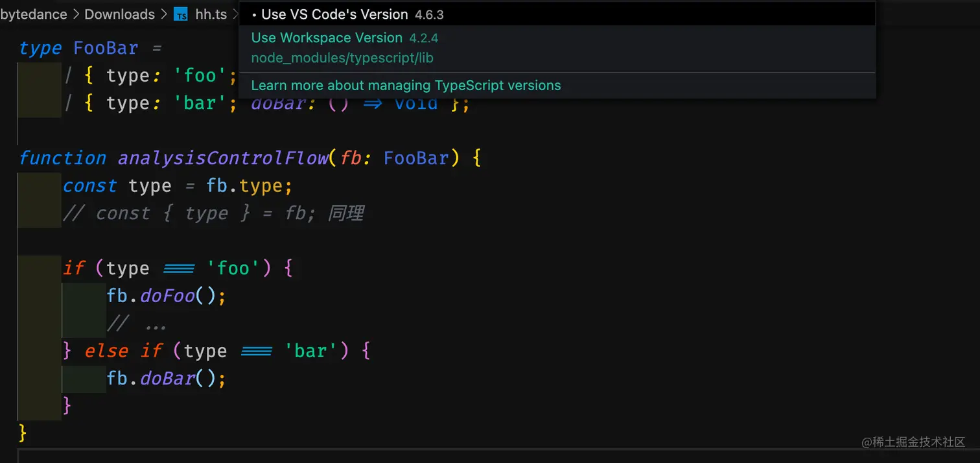Click the analysisControlFlow function name

(222, 158)
